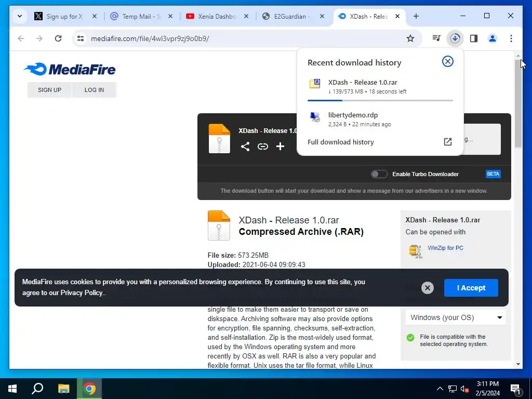This screenshot has height=399, width=532.
Task: Open Windows search from the taskbar
Action: [x=37, y=389]
